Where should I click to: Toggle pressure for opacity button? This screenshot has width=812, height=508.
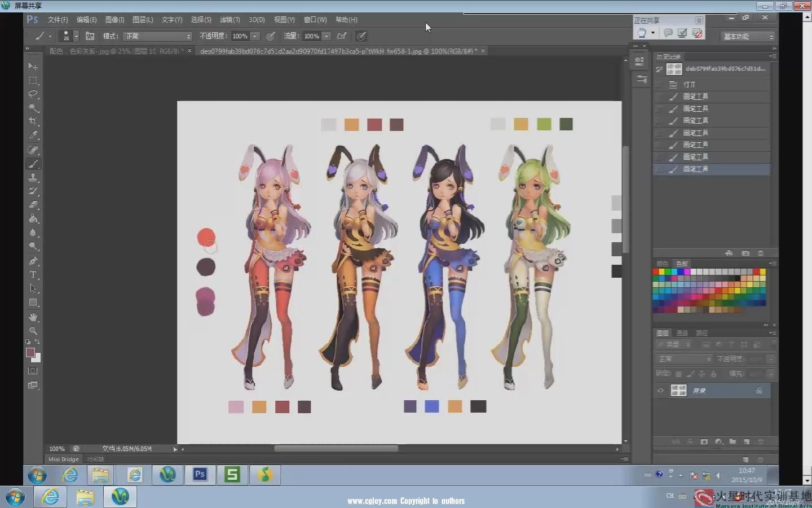(x=271, y=36)
